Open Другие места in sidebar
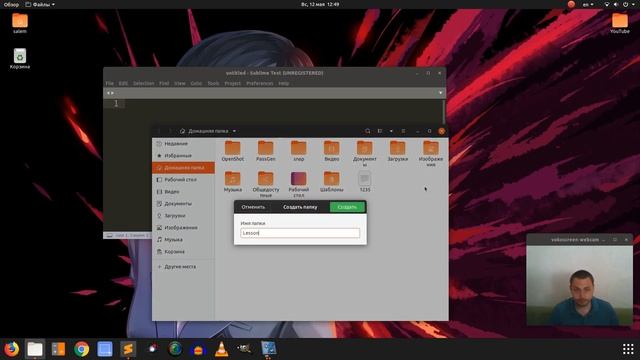Viewport: 640px width, 360px height. point(183,267)
